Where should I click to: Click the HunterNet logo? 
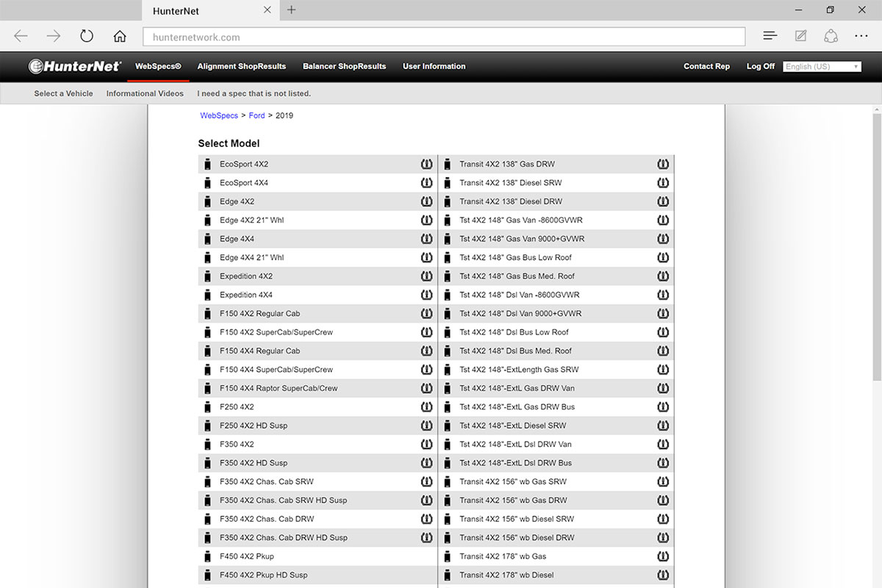pos(75,66)
